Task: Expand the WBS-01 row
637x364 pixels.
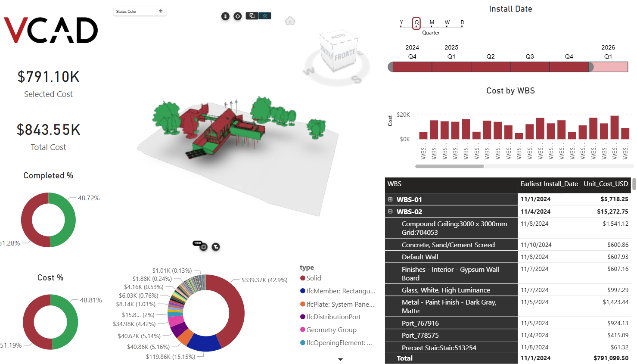Action: (x=390, y=199)
